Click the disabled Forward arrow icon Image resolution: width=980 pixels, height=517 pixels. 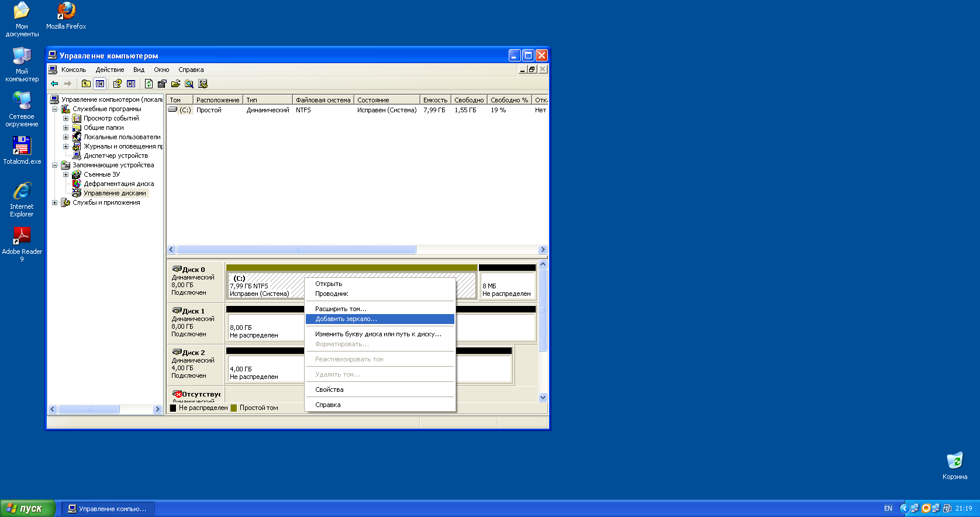point(68,84)
